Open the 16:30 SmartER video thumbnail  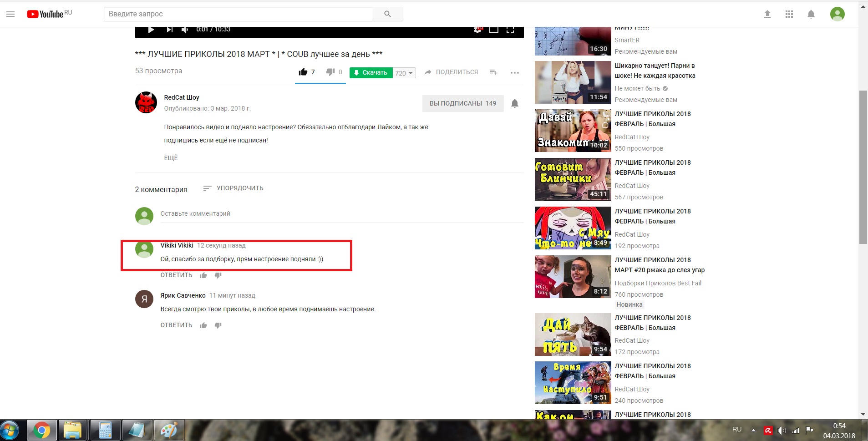click(x=573, y=41)
